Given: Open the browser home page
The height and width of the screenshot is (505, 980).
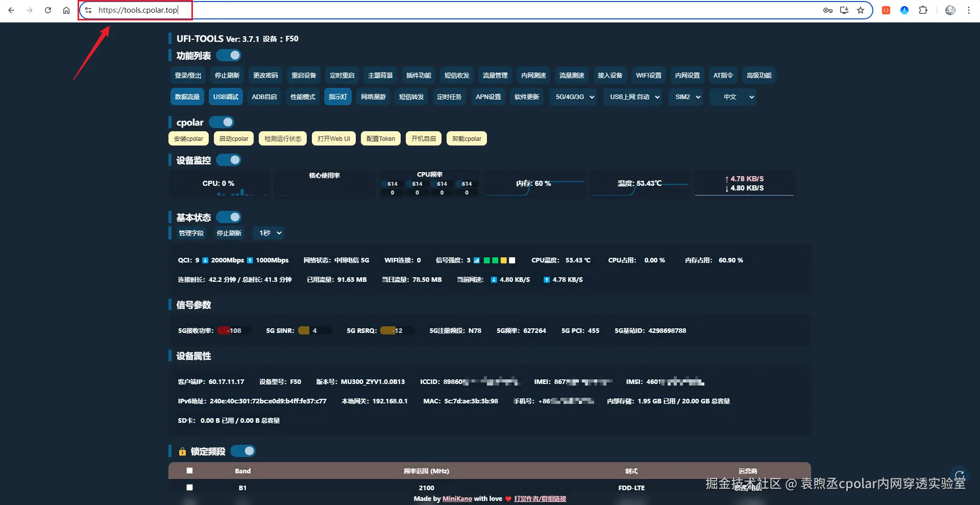Looking at the screenshot, I should pos(66,10).
